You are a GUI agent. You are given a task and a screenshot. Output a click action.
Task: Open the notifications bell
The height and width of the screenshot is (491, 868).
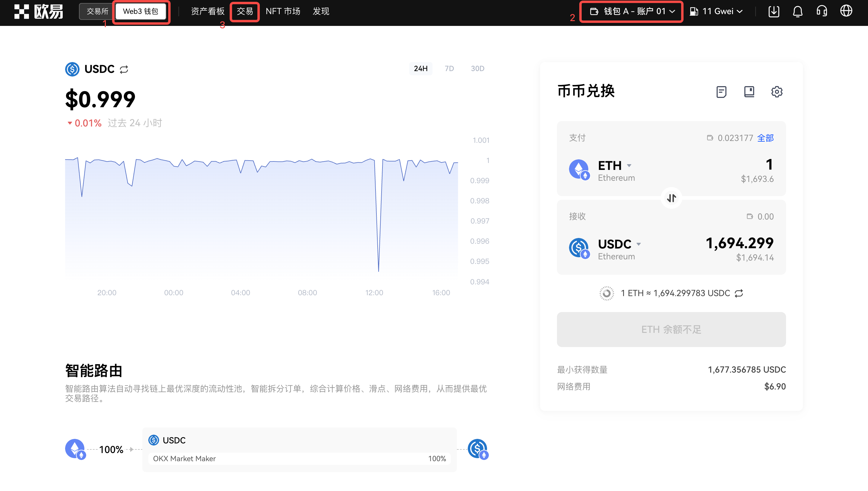pos(797,11)
